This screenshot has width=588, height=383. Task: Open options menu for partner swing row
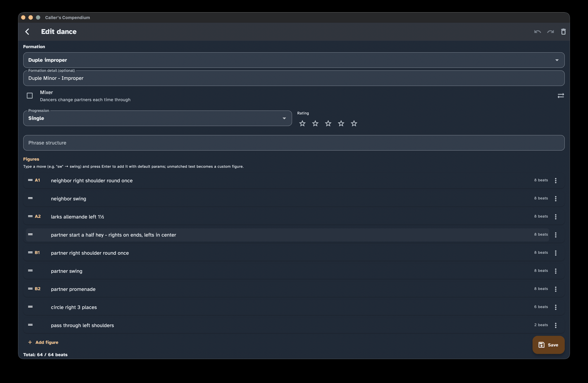[x=556, y=271]
